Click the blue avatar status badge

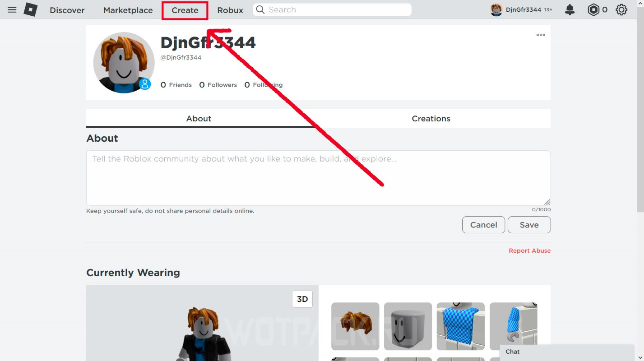coord(145,83)
